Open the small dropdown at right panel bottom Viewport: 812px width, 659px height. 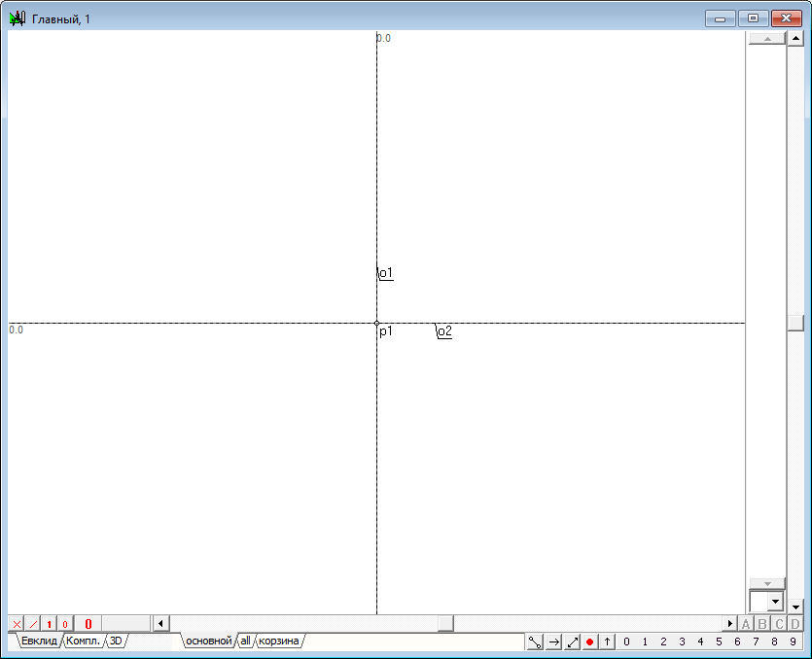[775, 602]
